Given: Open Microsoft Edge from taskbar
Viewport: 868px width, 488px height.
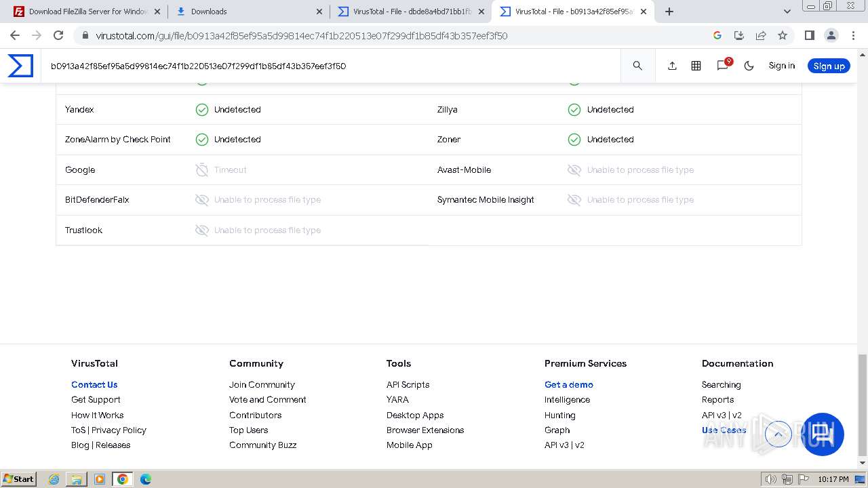Looking at the screenshot, I should coord(145,479).
